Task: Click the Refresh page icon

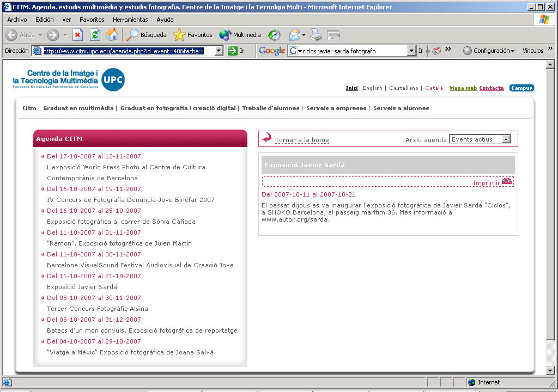Action: click(95, 35)
